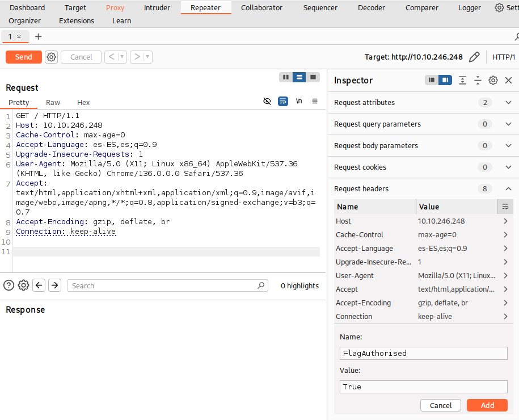Click the orange Send button

[x=24, y=57]
